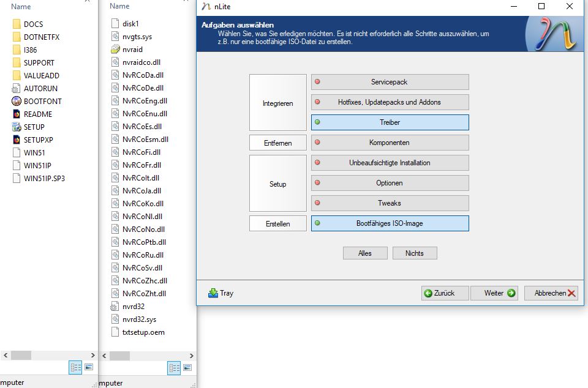Click left window scroll right arrow
588x388 pixels.
click(x=93, y=355)
